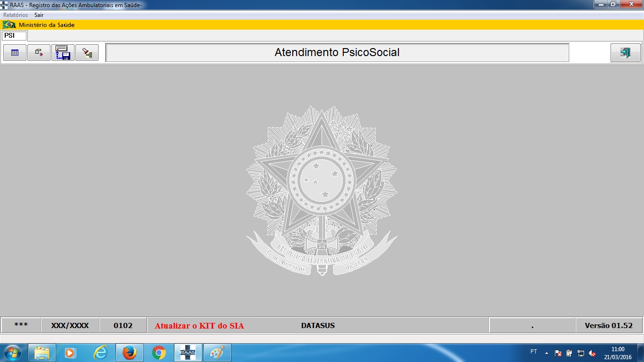Launch Internet Explorer from the taskbar
The image size is (644, 362).
pyautogui.click(x=100, y=353)
